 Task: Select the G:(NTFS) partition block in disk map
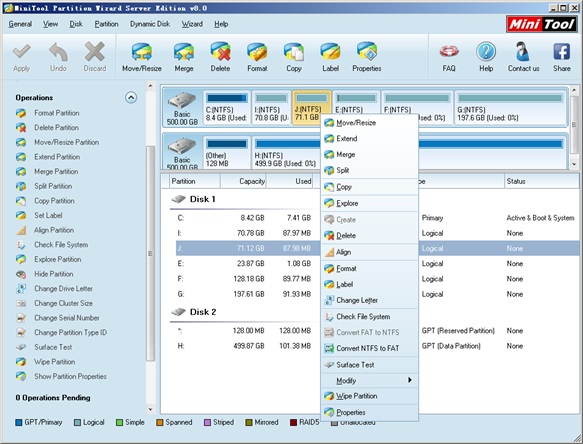(x=510, y=107)
